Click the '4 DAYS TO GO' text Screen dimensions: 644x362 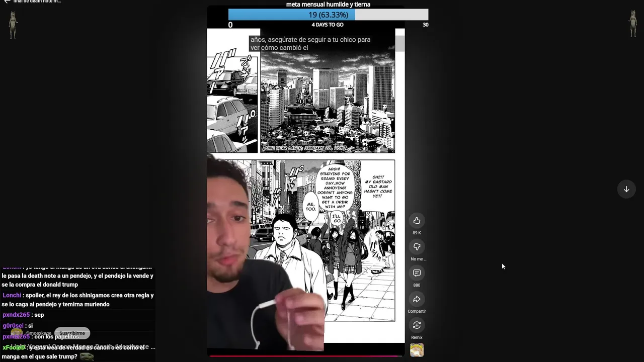click(x=328, y=25)
